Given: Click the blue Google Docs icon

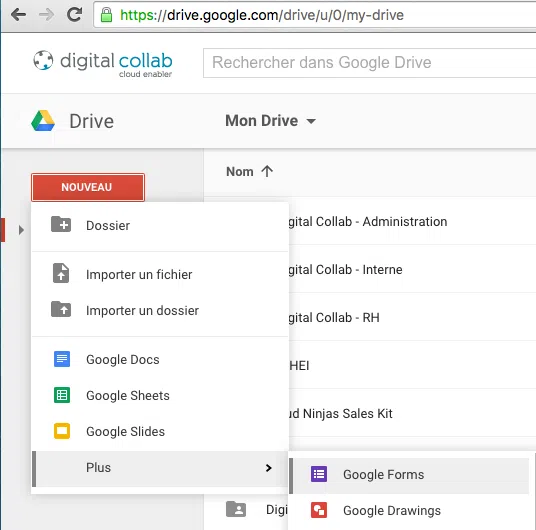Looking at the screenshot, I should pos(62,359).
